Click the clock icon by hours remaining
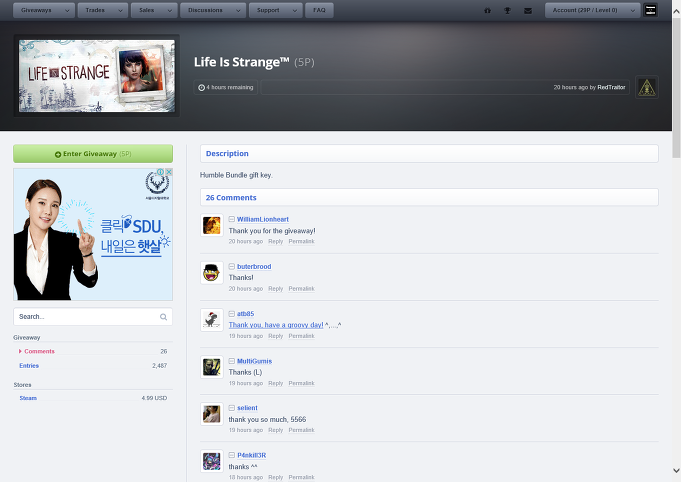The height and width of the screenshot is (482, 681). click(202, 88)
